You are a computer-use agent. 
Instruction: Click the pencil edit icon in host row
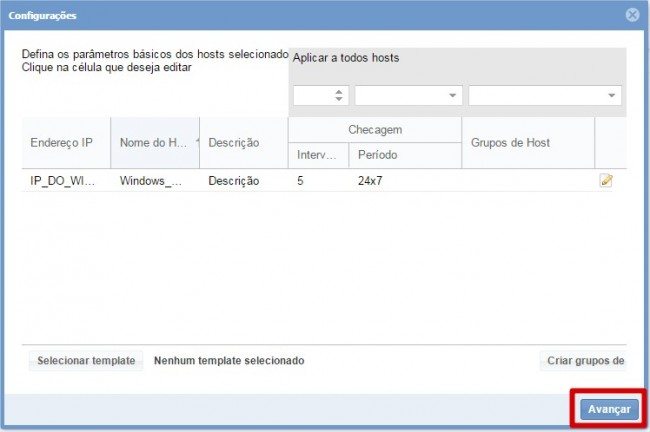point(606,181)
